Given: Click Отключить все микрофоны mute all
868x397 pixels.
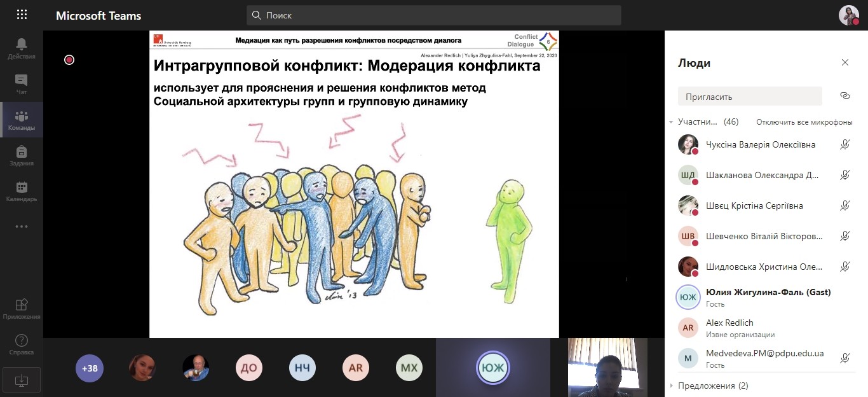Looking at the screenshot, I should pos(804,122).
